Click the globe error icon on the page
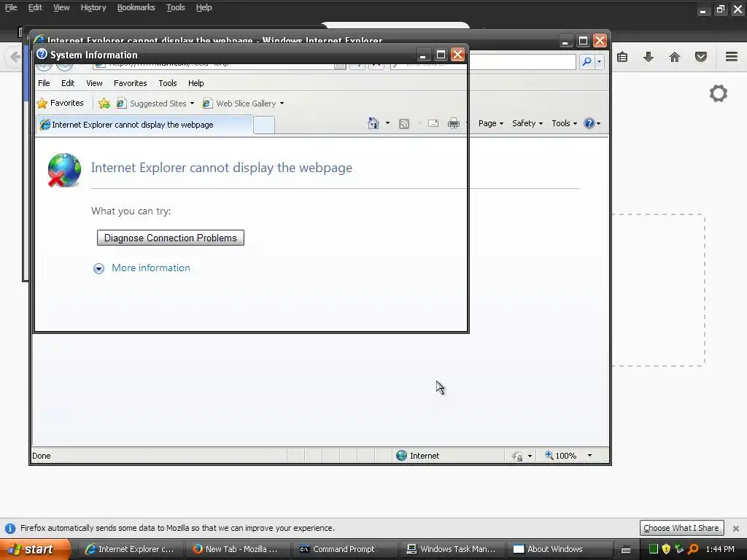Screen dimensions: 747x560 (64, 170)
